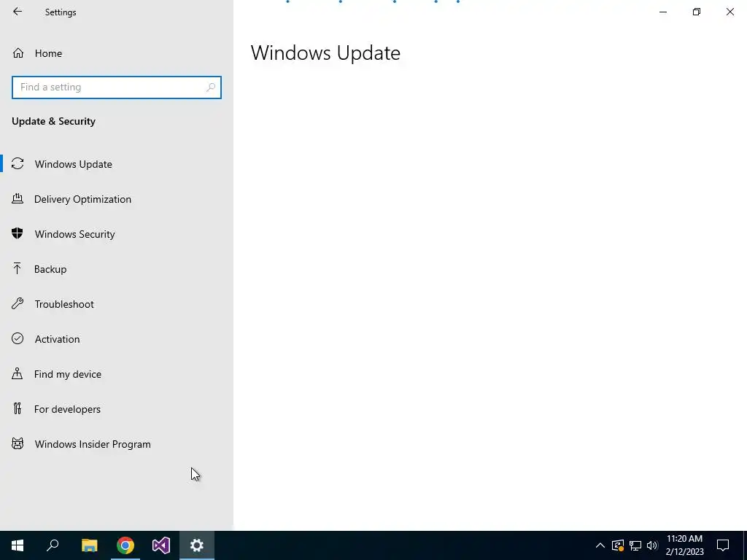Image resolution: width=747 pixels, height=560 pixels.
Task: Open Google Chrome from taskbar
Action: coord(125,545)
